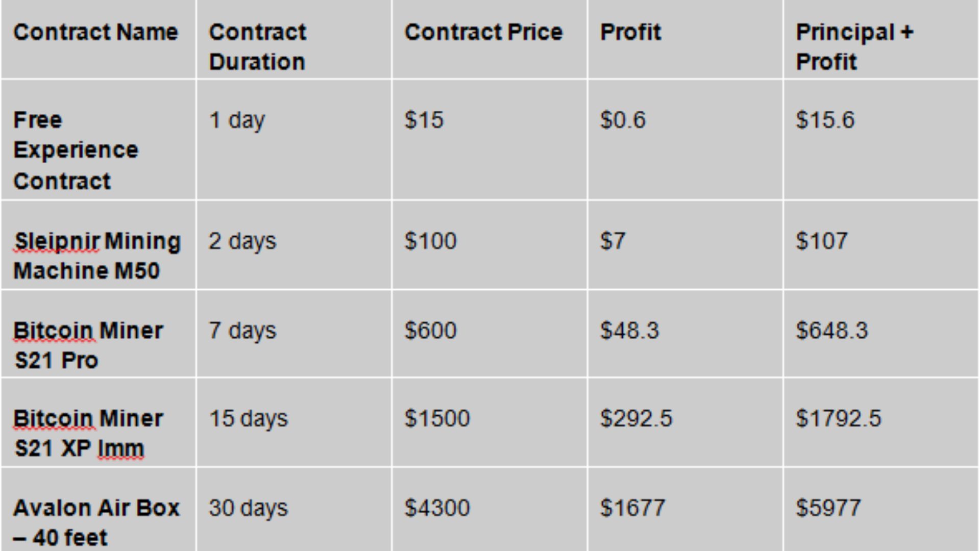
Task: Select the $4300 contract price cell
Action: (437, 508)
